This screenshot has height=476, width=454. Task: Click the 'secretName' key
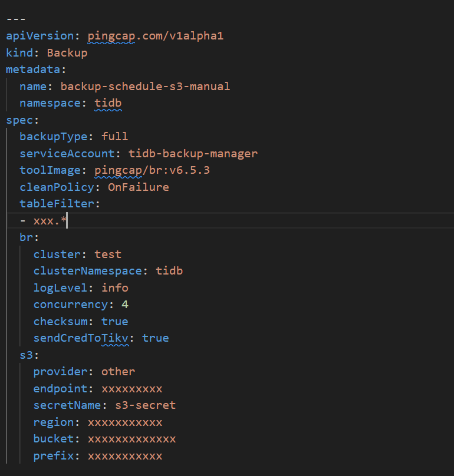[x=67, y=405]
